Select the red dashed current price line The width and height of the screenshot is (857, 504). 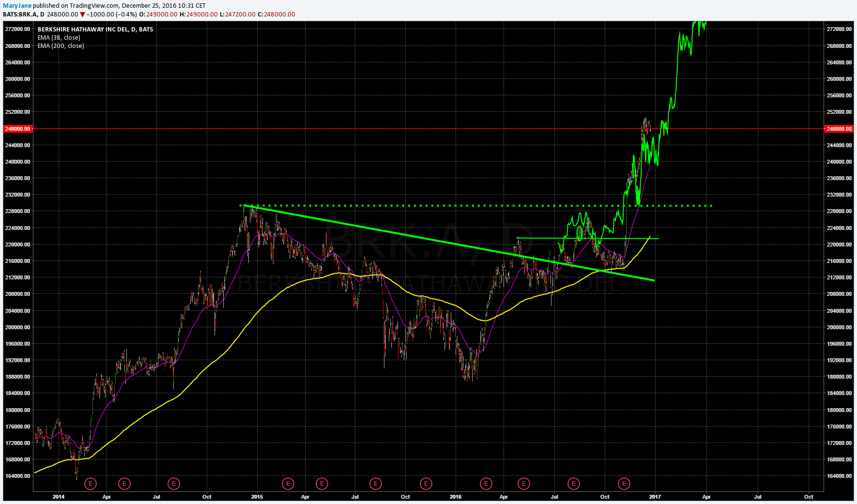tap(428, 129)
